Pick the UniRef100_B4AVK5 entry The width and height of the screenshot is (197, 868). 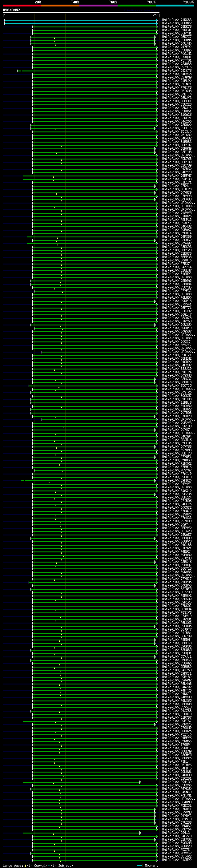(x=177, y=74)
